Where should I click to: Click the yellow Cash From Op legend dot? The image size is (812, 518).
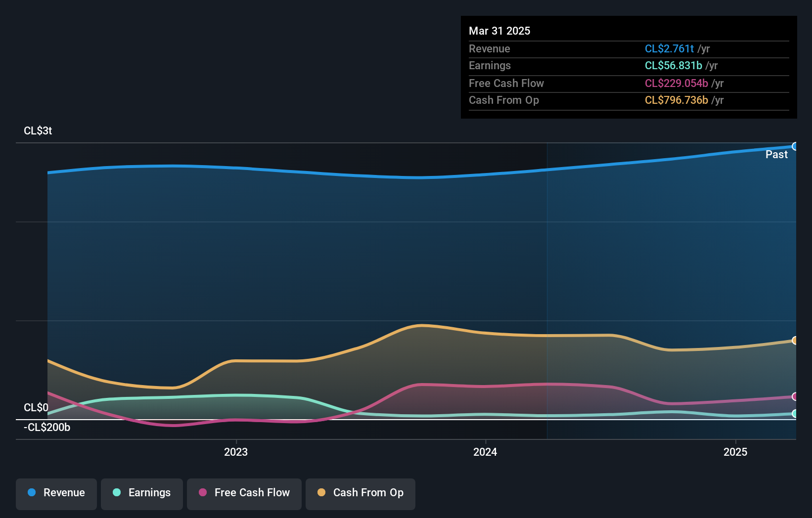pyautogui.click(x=320, y=493)
